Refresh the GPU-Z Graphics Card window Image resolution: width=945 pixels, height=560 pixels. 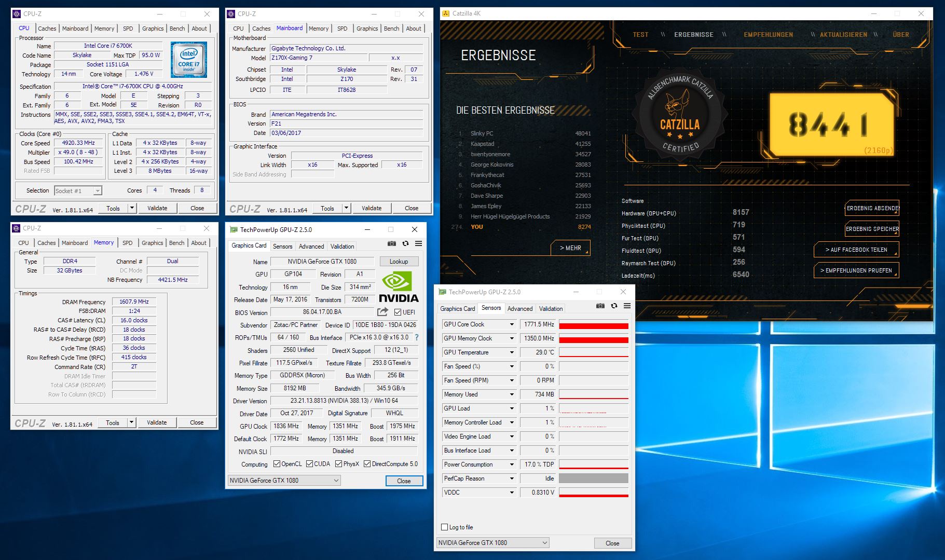pos(405,243)
